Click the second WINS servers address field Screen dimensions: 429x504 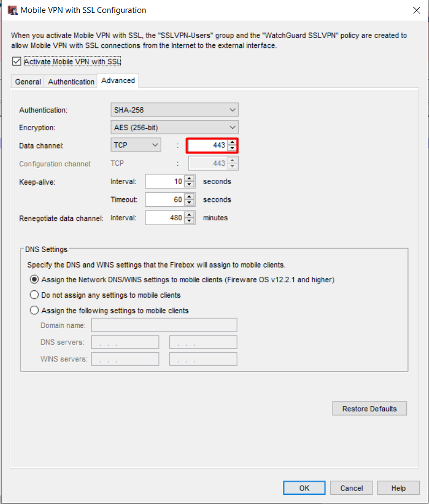tap(203, 359)
